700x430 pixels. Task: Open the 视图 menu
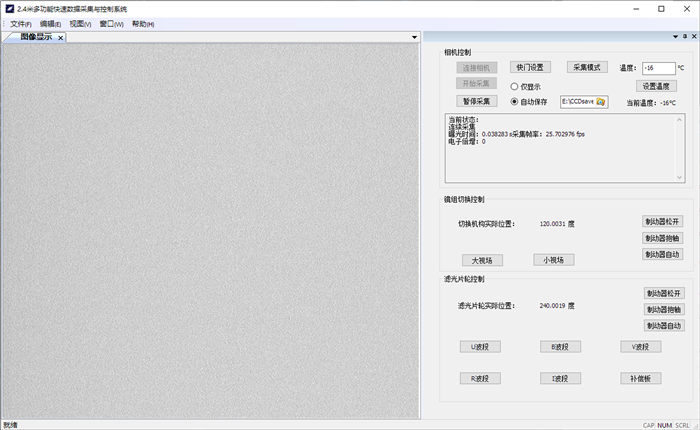(80, 23)
